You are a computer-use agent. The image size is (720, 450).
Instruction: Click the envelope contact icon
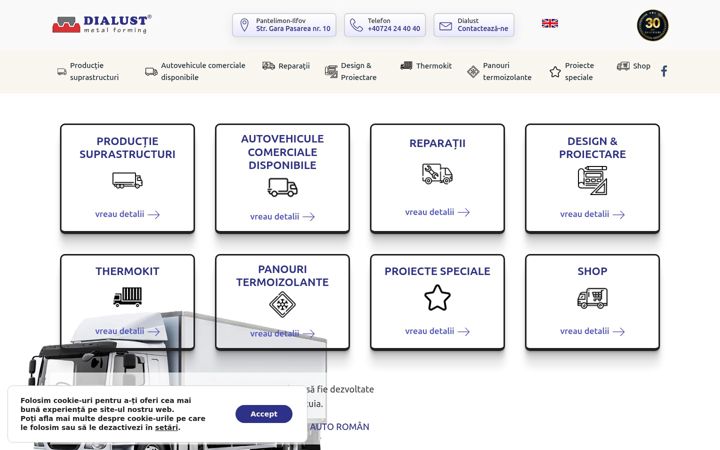tap(445, 26)
